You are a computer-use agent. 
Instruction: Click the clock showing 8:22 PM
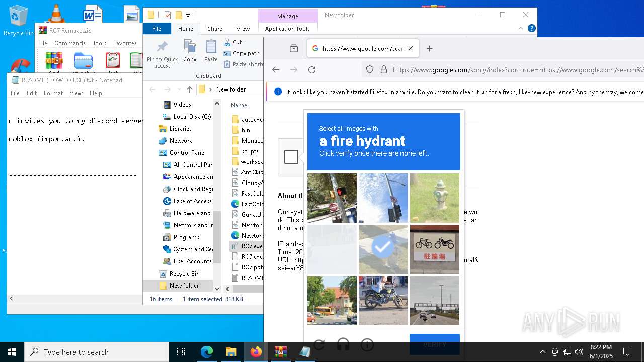[601, 347]
